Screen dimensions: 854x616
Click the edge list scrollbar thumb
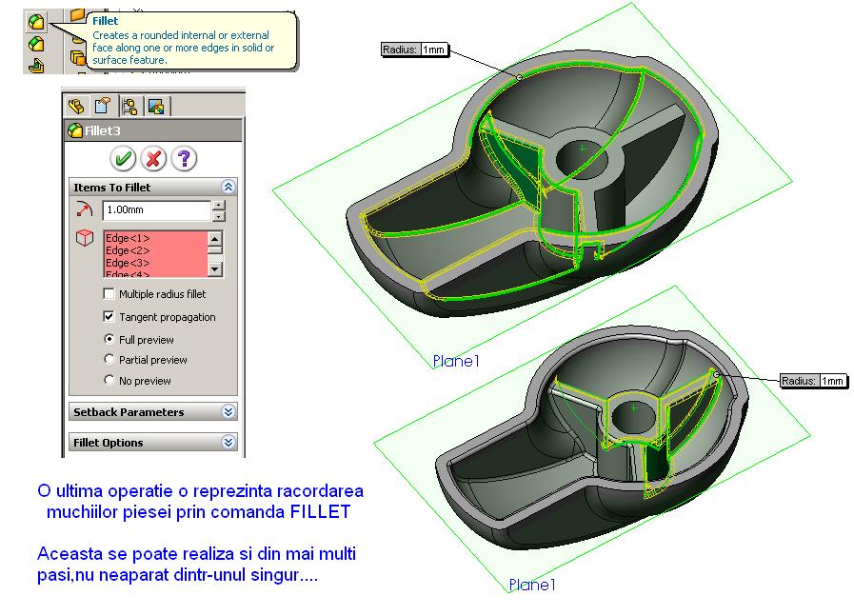(215, 250)
